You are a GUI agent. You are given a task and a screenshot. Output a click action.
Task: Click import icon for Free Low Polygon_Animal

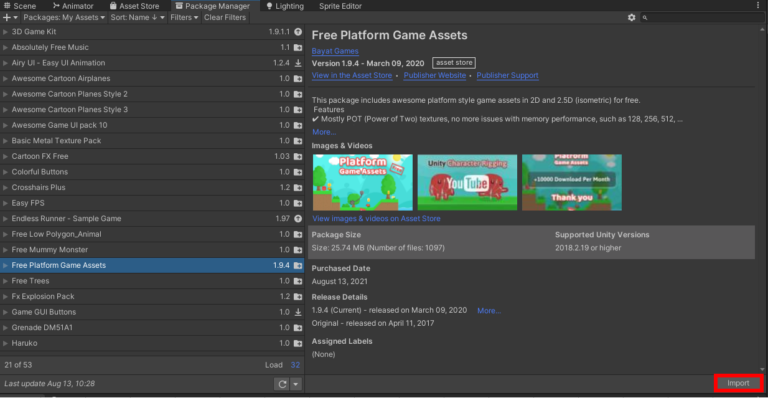click(x=298, y=234)
